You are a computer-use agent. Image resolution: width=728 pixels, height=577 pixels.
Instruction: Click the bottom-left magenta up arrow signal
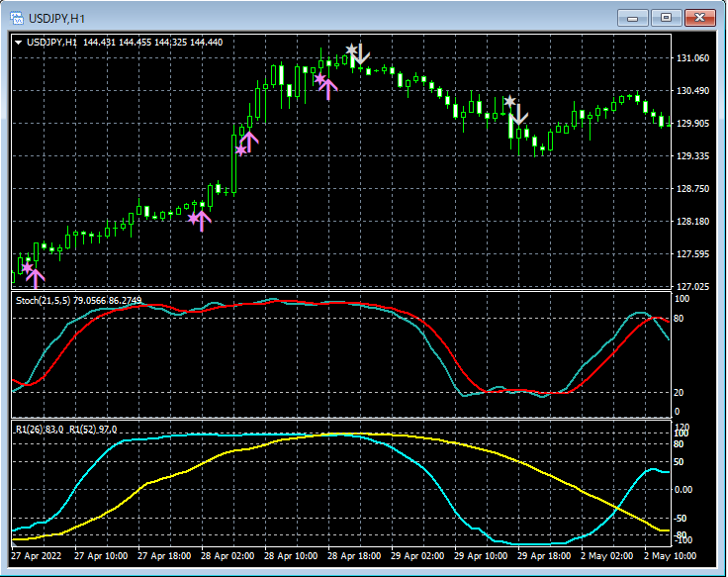(x=36, y=276)
